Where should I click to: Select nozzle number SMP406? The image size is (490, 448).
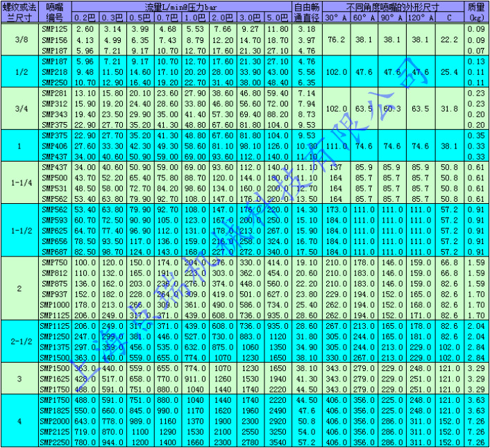[x=55, y=146]
